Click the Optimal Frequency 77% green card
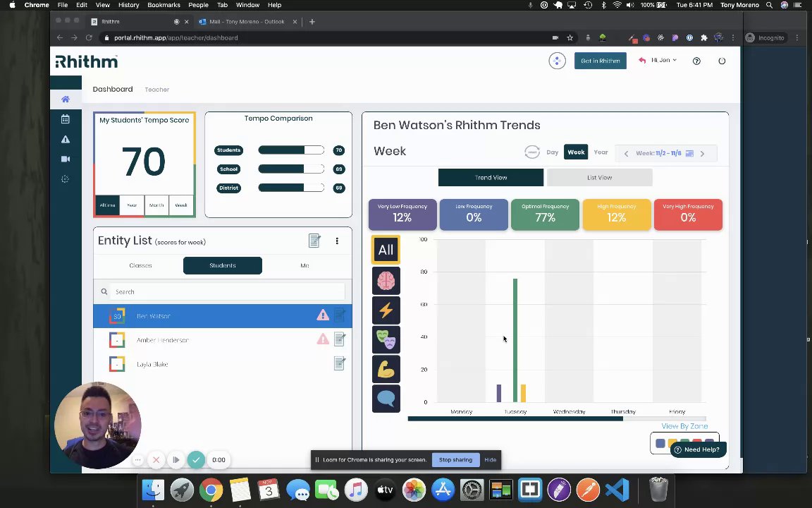The width and height of the screenshot is (812, 508). [546, 214]
